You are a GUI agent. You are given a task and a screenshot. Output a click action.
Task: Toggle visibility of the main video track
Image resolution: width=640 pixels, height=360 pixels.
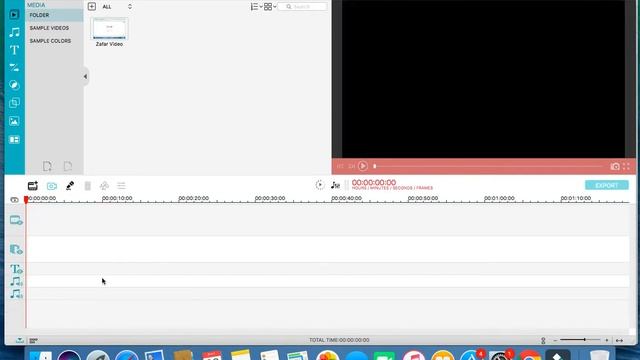tap(16, 221)
